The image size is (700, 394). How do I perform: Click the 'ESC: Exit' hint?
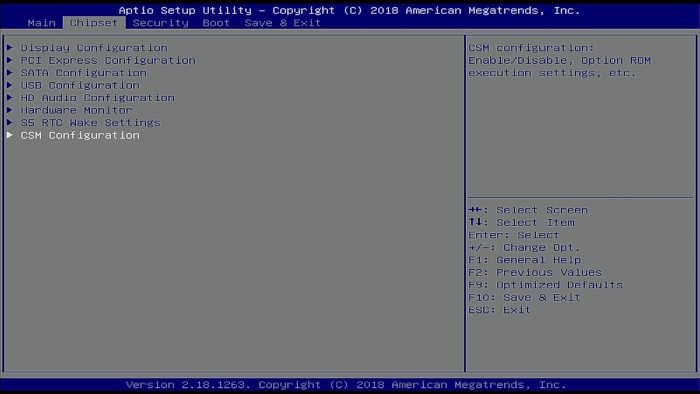pos(500,310)
